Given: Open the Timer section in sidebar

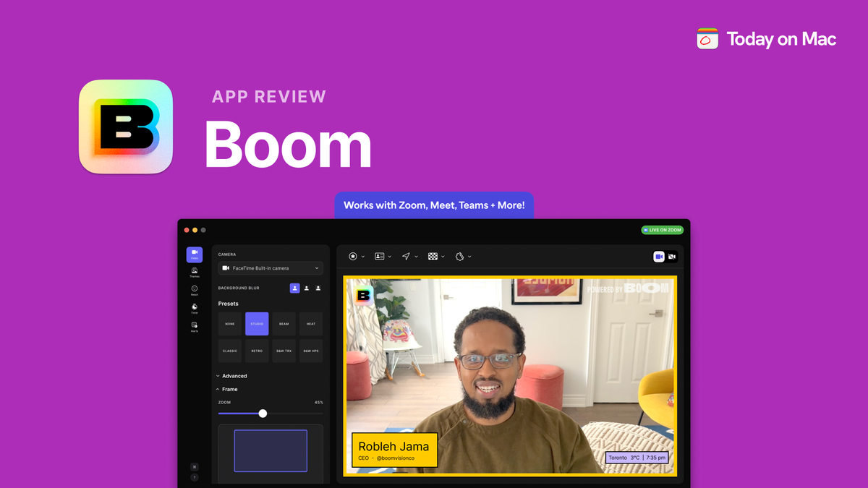Looking at the screenshot, I should [x=195, y=309].
